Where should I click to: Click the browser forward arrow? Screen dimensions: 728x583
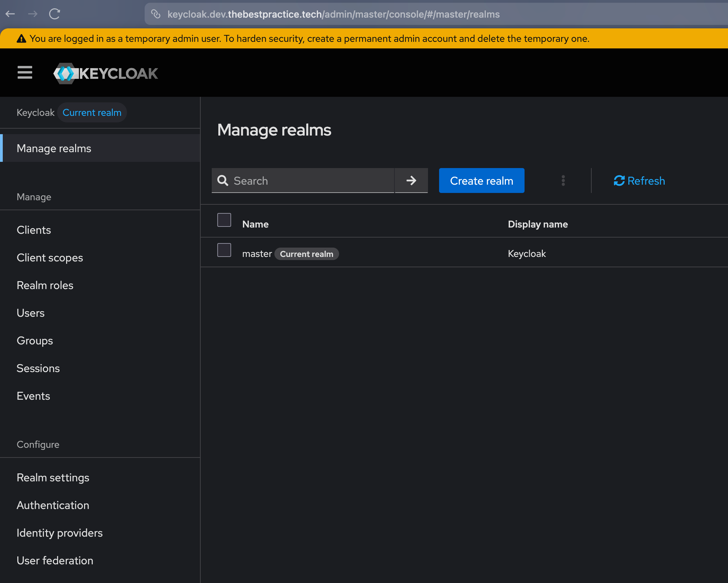33,14
